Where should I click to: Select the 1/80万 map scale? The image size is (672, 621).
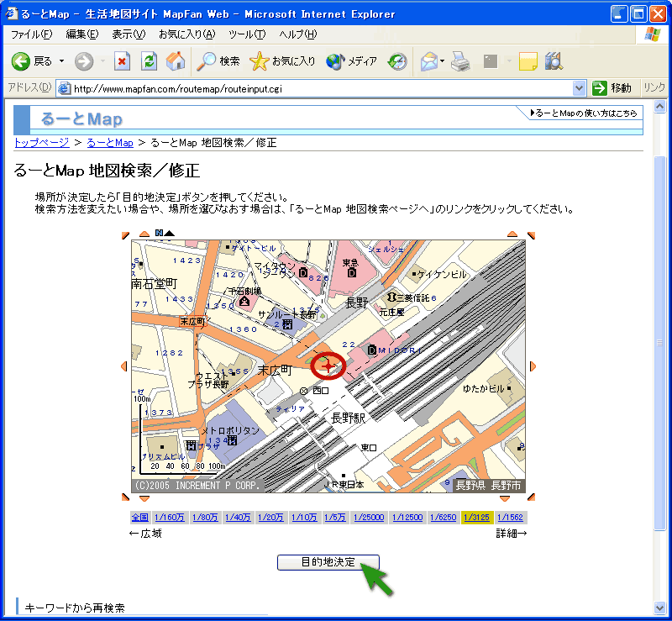coord(205,517)
